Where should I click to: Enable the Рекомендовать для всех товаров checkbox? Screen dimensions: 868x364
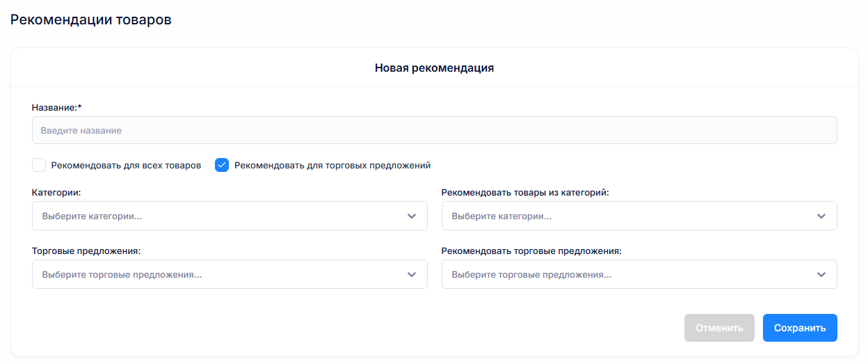pos(39,165)
